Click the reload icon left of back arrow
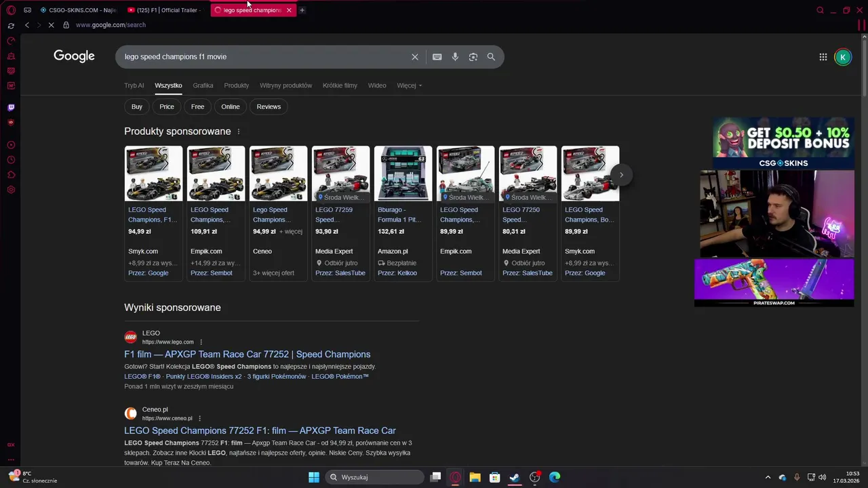Viewport: 868px width, 488px height. [x=11, y=25]
